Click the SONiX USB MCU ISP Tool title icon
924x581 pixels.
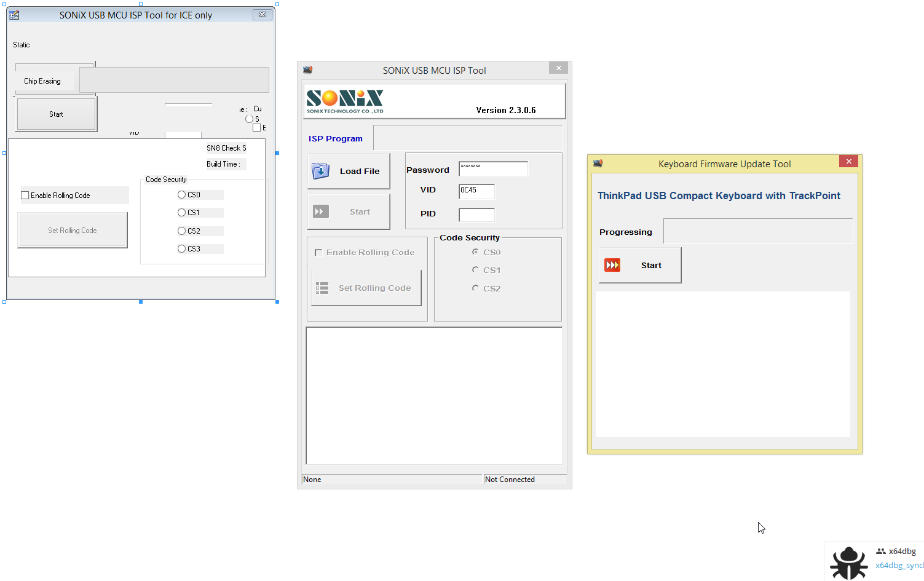click(x=307, y=70)
